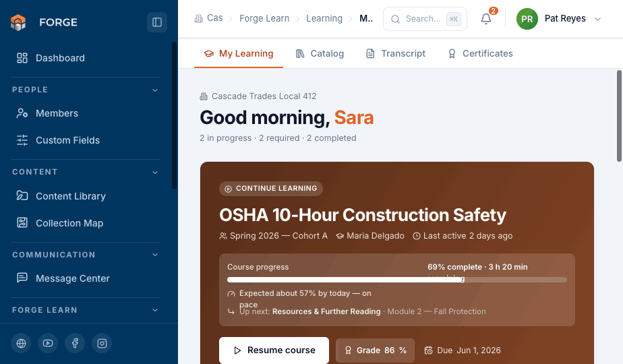Click Cascade Trades Local 412 label
The height and width of the screenshot is (364, 623).
264,96
